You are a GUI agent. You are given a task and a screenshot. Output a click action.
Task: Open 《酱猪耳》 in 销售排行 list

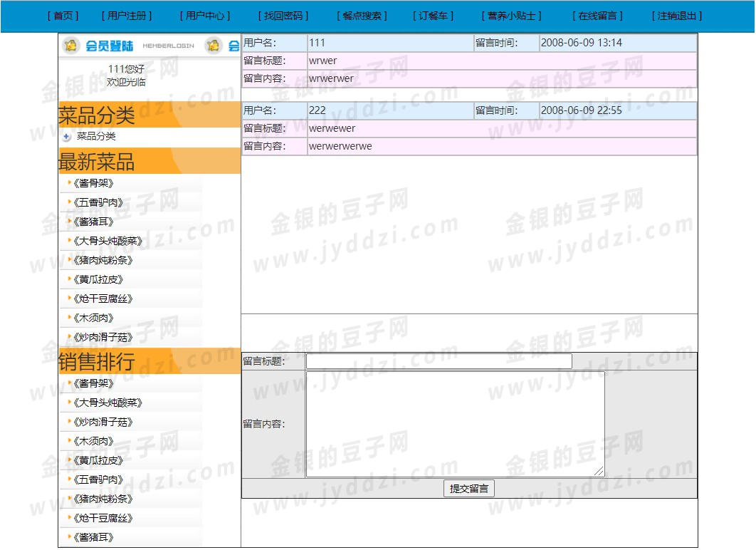coord(93,538)
